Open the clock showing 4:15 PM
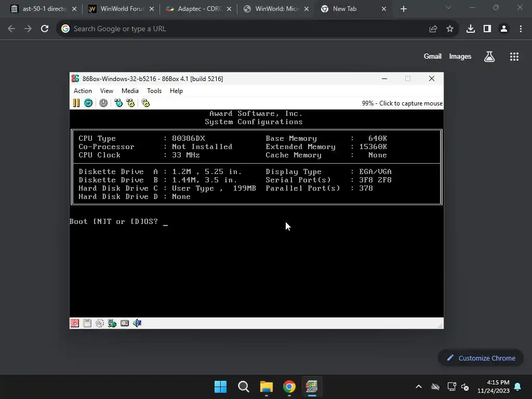This screenshot has width=532, height=399. click(494, 387)
